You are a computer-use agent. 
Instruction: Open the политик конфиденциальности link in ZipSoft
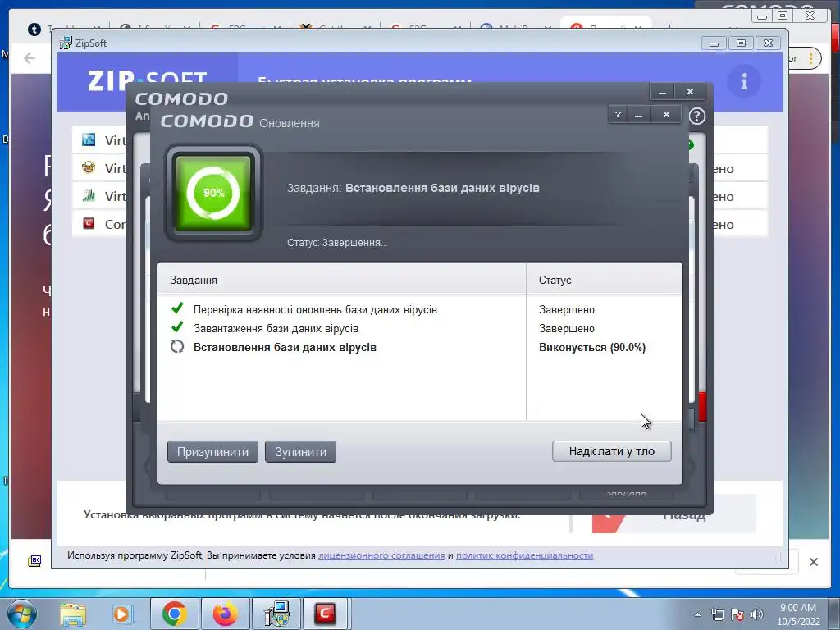[524, 555]
